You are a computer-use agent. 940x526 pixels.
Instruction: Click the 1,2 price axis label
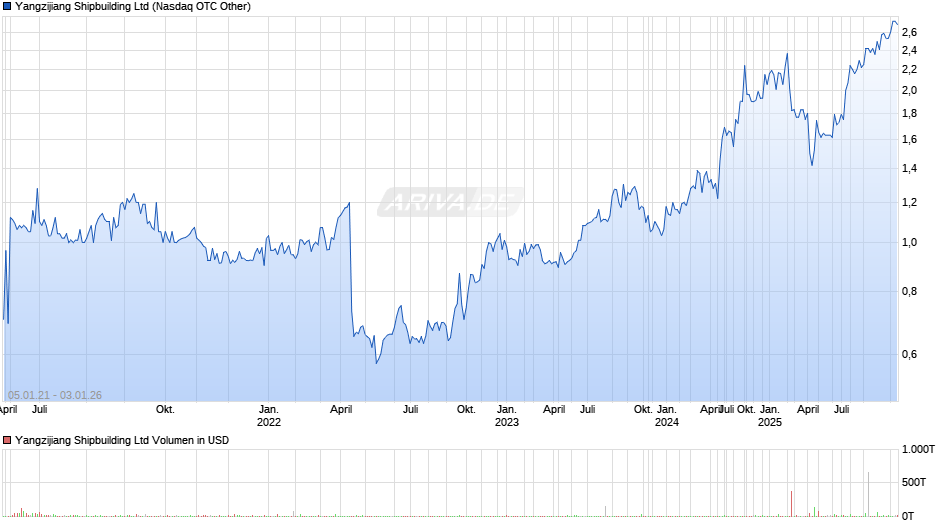909,202
